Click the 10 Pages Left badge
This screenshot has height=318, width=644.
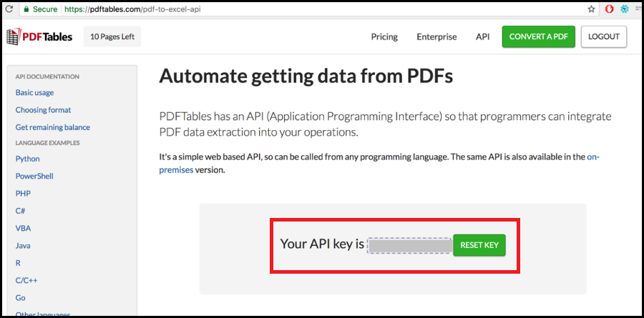click(112, 36)
